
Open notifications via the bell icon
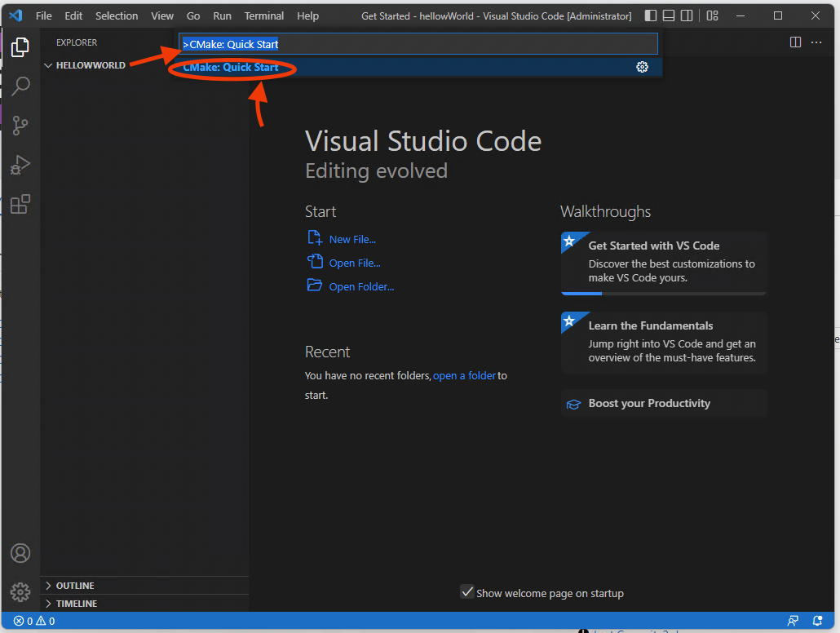tap(818, 621)
